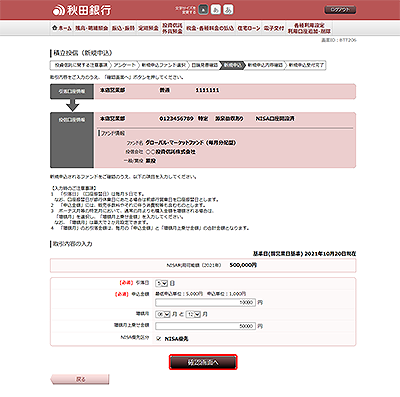400x397 pixels.
Task: Open the first 増額月 dropdown showing 06
Action: (x=163, y=314)
